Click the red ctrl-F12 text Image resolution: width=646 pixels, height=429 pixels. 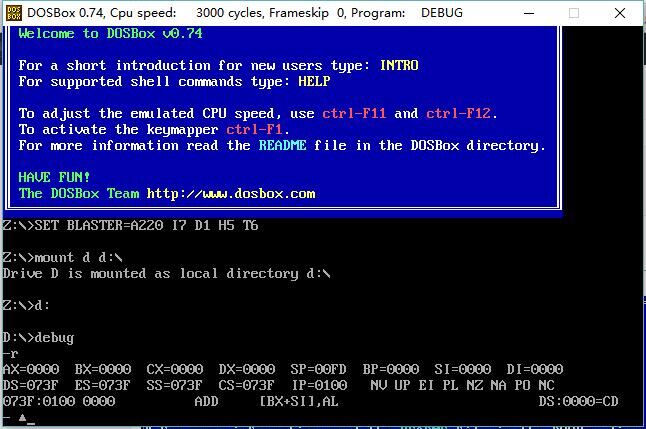458,113
